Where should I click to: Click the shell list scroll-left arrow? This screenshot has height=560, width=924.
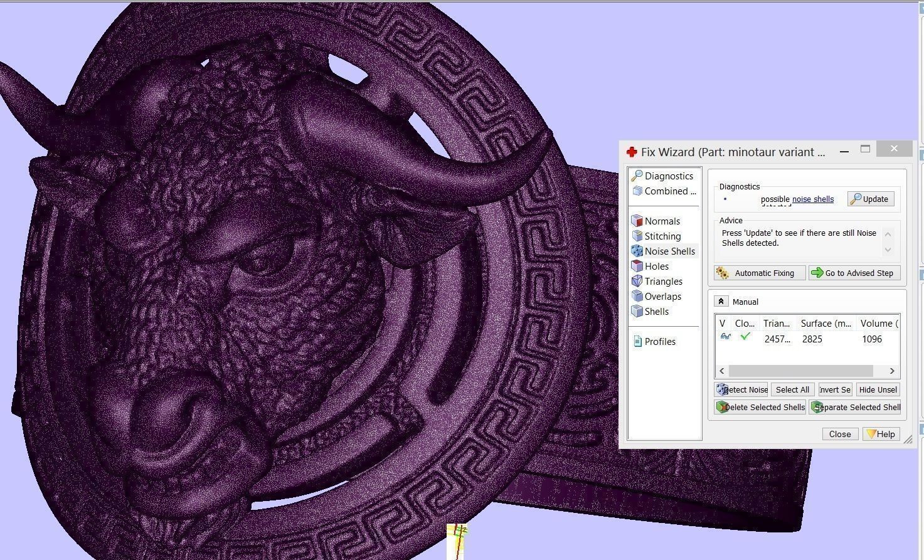[722, 371]
